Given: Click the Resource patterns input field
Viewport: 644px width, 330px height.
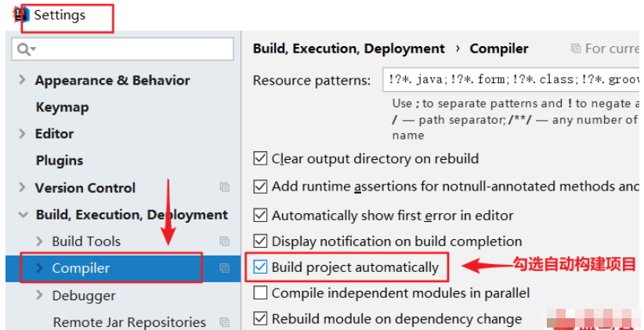Looking at the screenshot, I should tap(511, 79).
